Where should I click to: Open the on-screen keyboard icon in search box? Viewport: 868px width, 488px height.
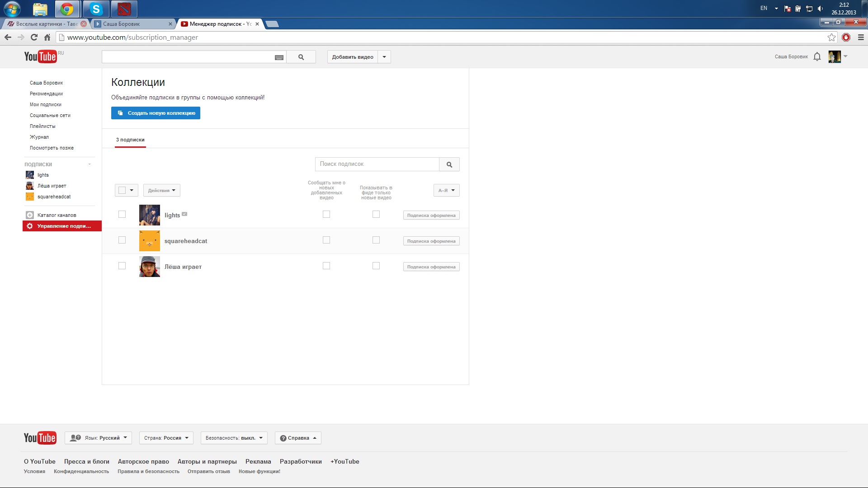[279, 57]
